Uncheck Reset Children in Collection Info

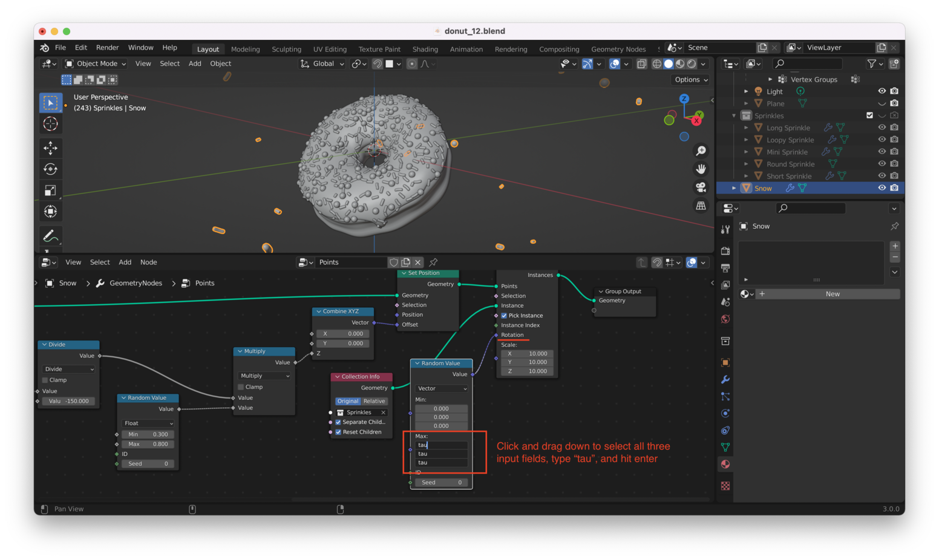pyautogui.click(x=338, y=432)
